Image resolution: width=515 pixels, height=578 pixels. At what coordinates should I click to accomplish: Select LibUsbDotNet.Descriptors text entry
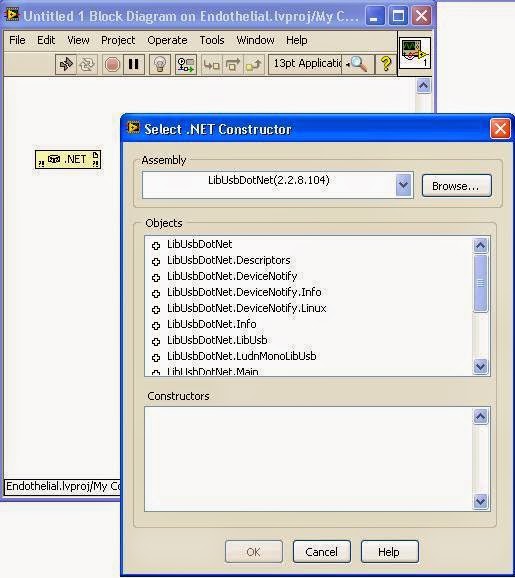(229, 260)
